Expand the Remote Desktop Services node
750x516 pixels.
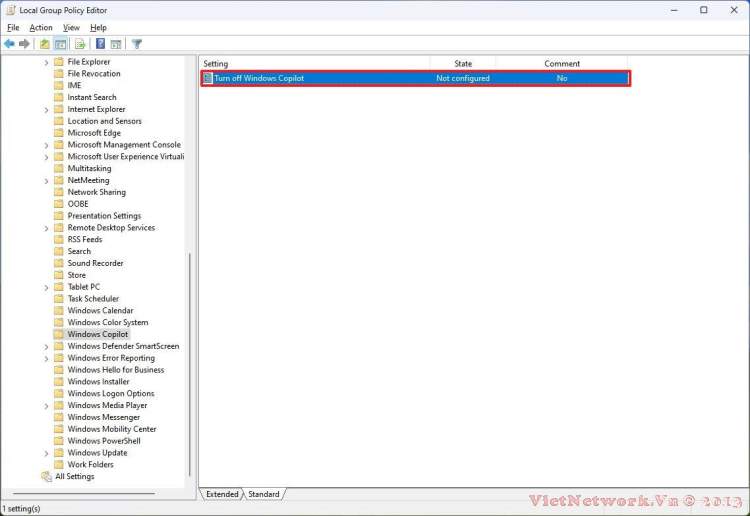coord(47,228)
